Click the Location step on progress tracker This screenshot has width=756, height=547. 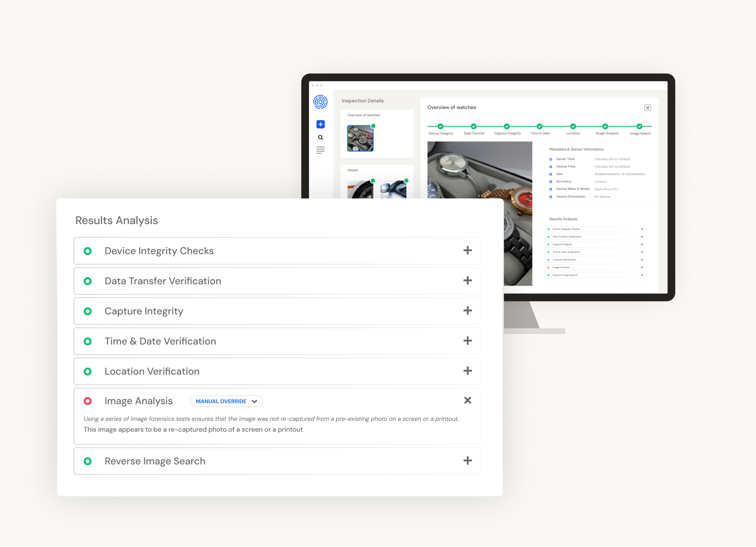click(573, 126)
